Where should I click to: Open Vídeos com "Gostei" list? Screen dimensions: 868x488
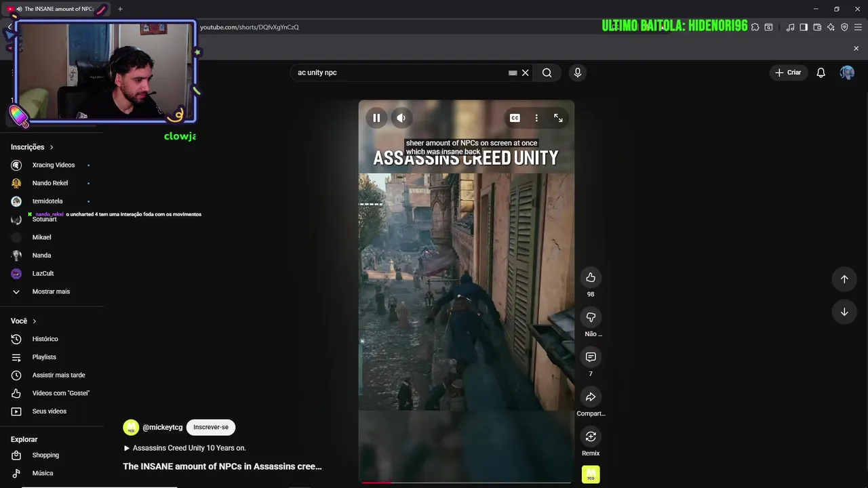tap(60, 393)
